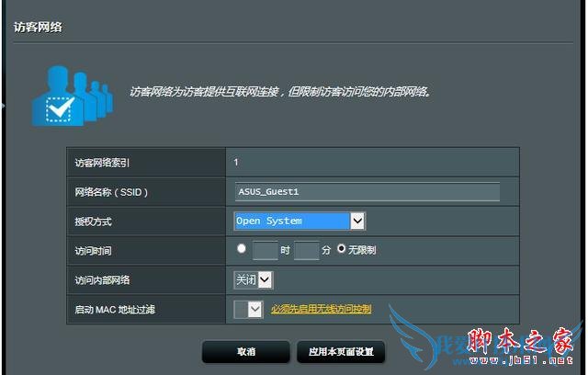Open the 授权方式 Open System dropdown

click(300, 221)
